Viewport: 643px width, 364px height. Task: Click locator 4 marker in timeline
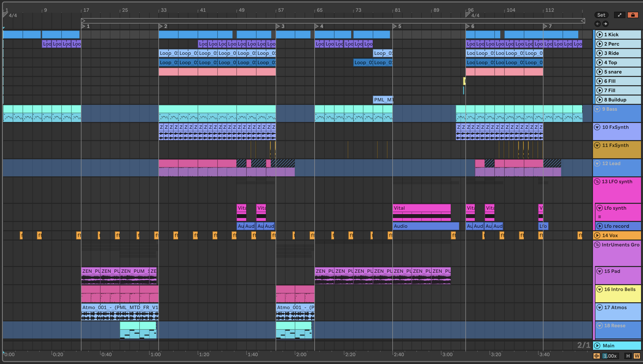point(317,26)
